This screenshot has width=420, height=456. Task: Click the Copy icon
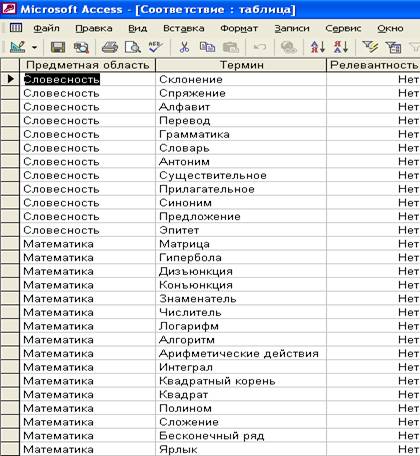coord(207,47)
